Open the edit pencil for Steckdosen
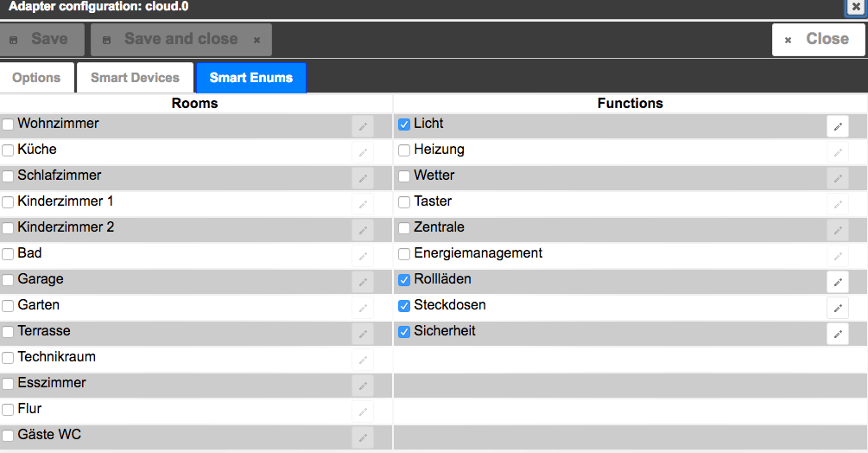 click(x=837, y=308)
